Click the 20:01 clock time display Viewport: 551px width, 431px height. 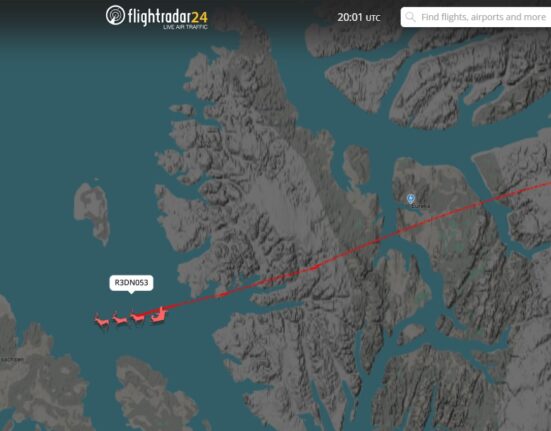[350, 17]
